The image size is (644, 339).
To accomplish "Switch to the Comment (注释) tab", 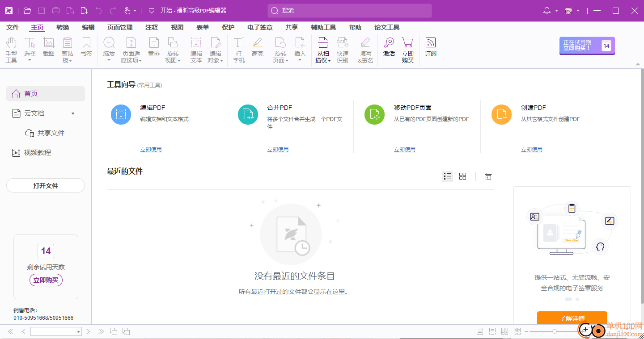I will (x=152, y=27).
